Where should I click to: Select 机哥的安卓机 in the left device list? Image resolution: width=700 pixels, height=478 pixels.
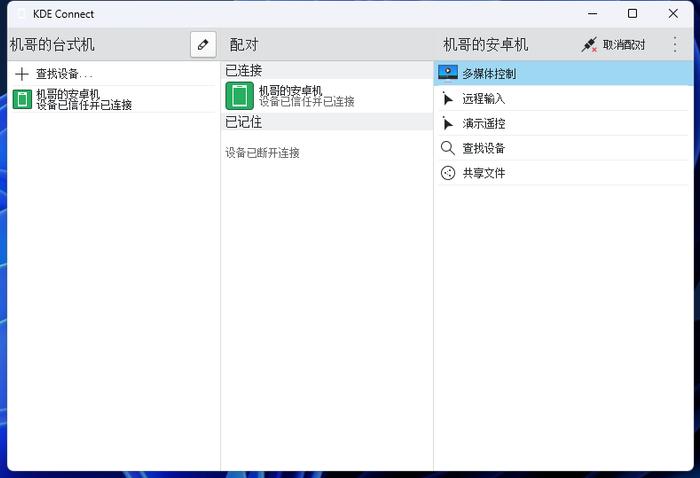pos(113,99)
